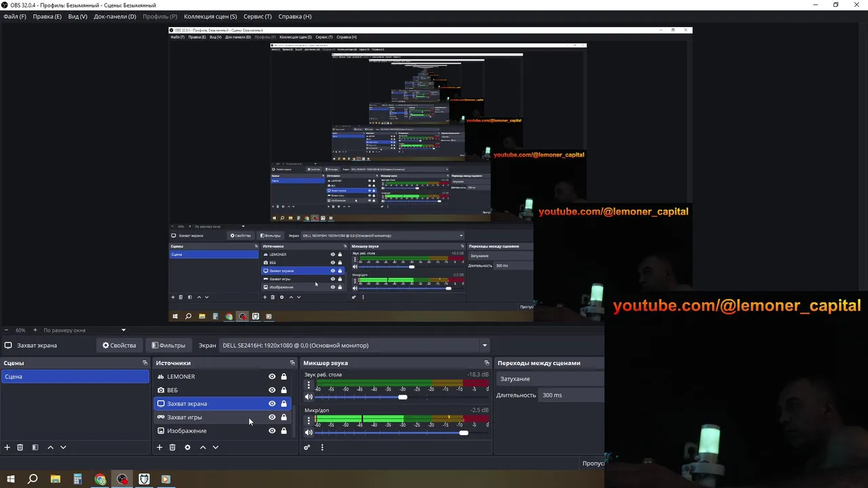Zoom out the preview with the minus icon
Screen dimensions: 868x488
coord(7,330)
